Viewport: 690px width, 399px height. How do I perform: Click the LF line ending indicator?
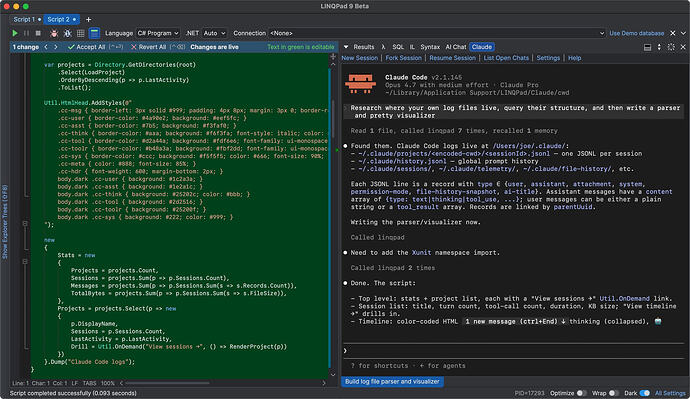click(74, 383)
